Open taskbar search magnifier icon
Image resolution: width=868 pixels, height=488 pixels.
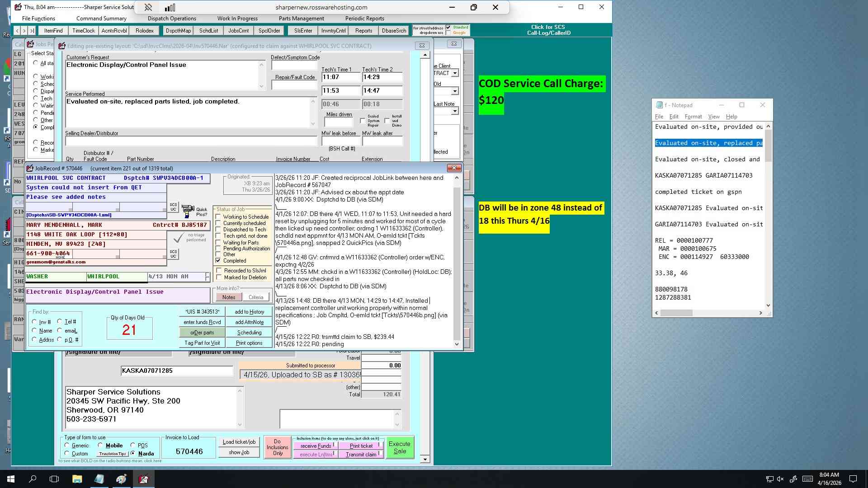pyautogui.click(x=33, y=479)
